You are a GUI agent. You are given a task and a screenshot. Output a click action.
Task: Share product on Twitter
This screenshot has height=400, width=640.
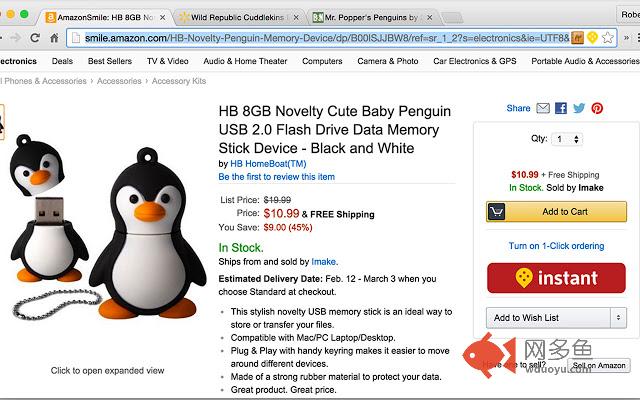(579, 108)
